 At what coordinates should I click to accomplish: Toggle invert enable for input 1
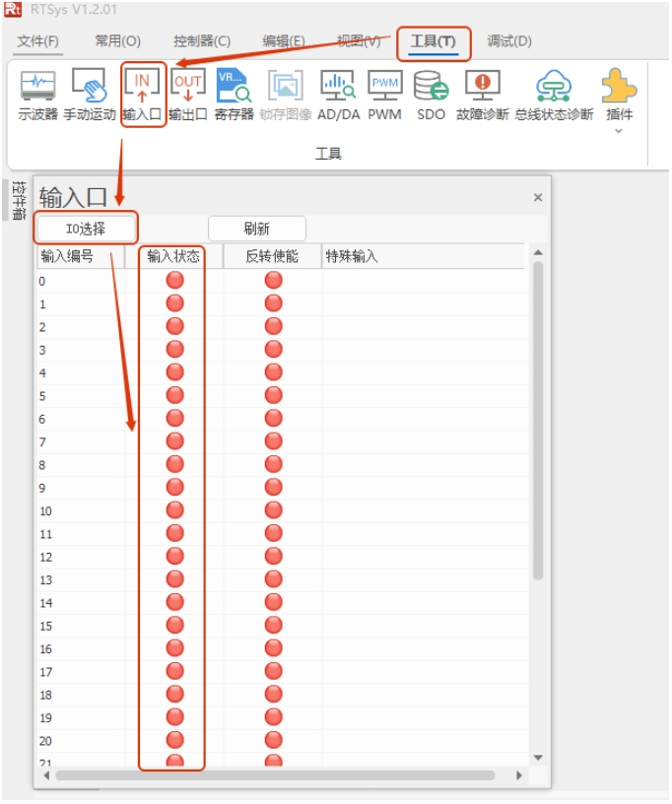274,303
